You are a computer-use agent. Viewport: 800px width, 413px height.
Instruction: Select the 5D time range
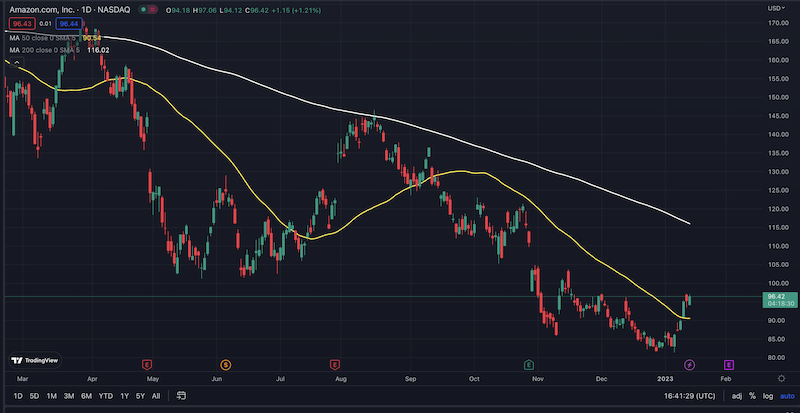(x=34, y=396)
